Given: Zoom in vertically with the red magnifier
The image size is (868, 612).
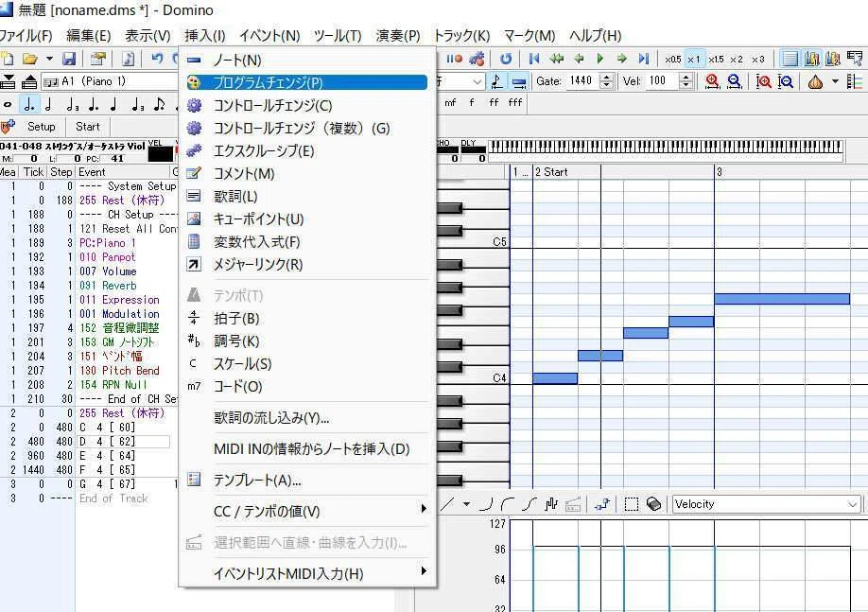Looking at the screenshot, I should (x=763, y=82).
